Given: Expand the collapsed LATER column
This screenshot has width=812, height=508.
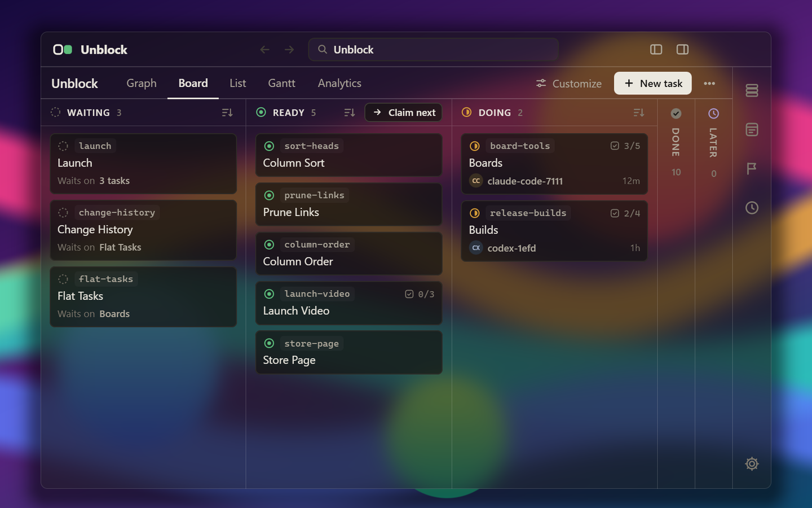Looking at the screenshot, I should point(713,143).
